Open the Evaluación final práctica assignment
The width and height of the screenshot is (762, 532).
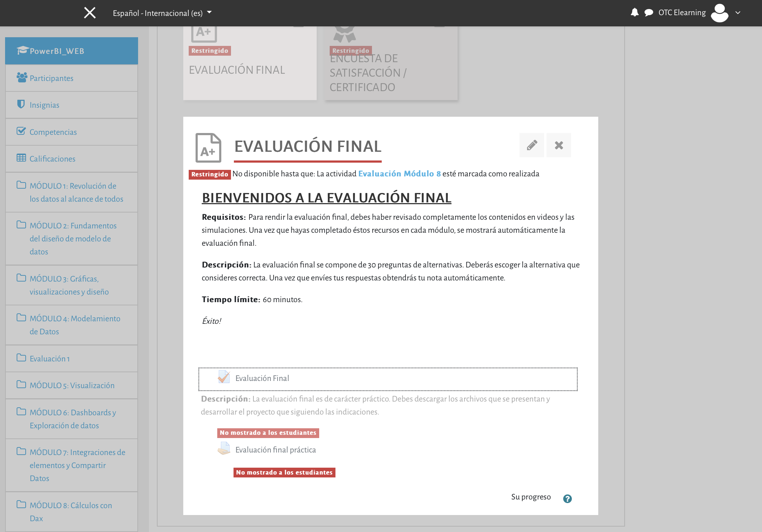(x=275, y=450)
